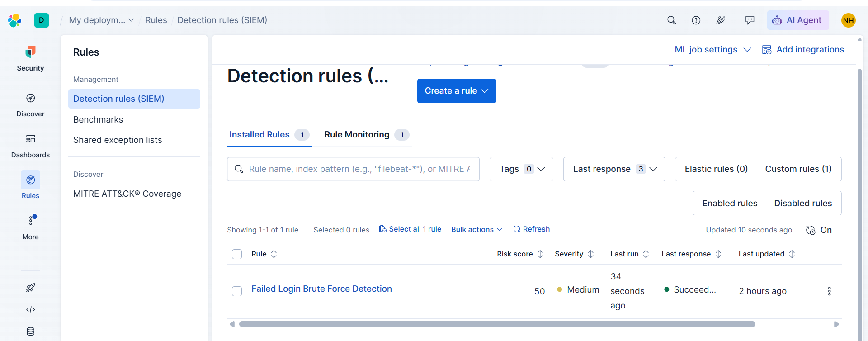Open the Security section in sidebar
The image size is (868, 341).
(x=30, y=59)
